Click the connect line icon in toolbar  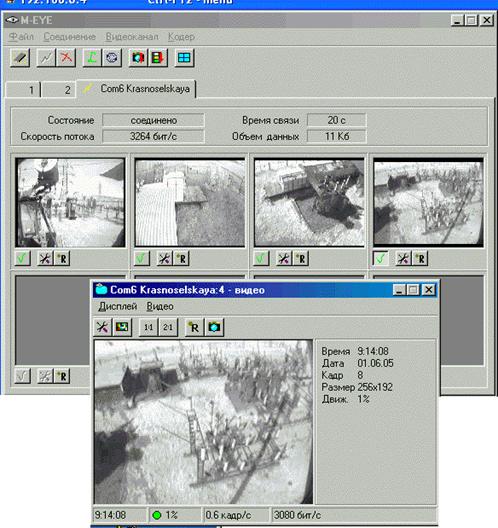point(46,58)
